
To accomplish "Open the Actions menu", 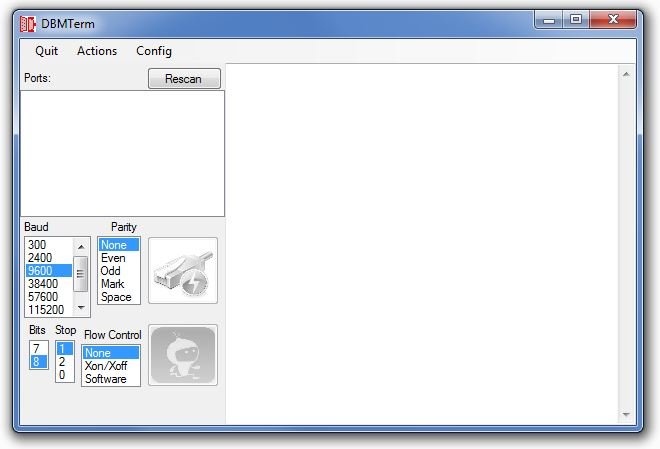I will pyautogui.click(x=97, y=51).
